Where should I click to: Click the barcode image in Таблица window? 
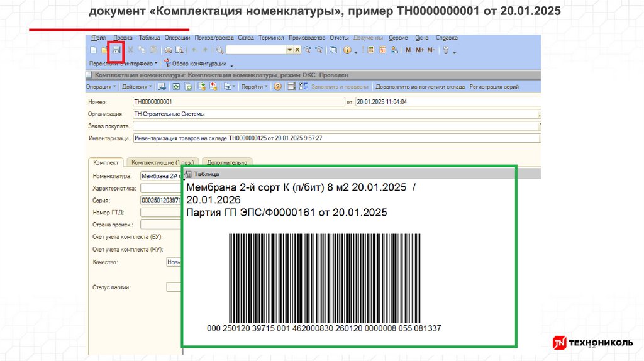click(325, 279)
